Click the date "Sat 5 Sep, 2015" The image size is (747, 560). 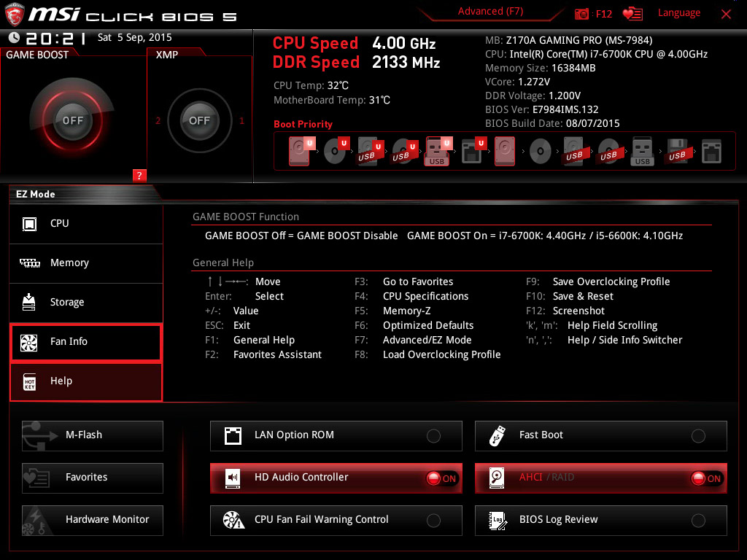tap(135, 37)
